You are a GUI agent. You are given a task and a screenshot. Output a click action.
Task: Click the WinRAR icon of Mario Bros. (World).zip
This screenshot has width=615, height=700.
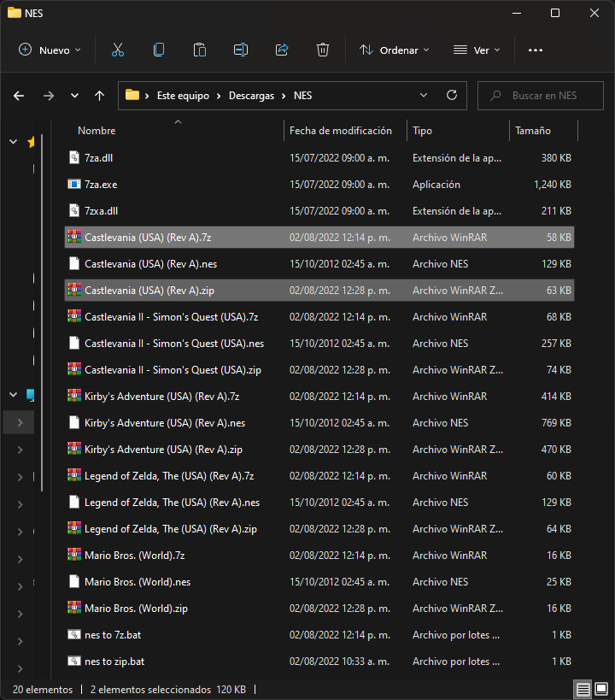click(74, 608)
